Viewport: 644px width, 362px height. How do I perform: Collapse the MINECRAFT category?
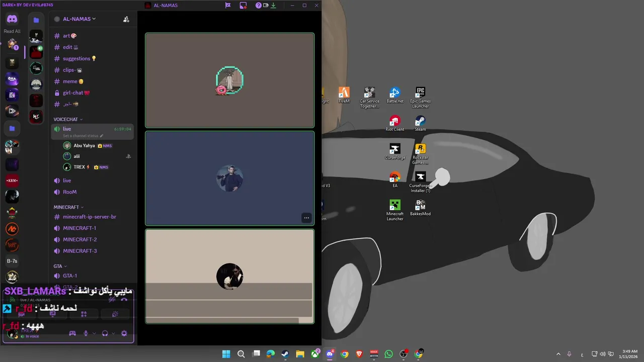click(x=68, y=207)
